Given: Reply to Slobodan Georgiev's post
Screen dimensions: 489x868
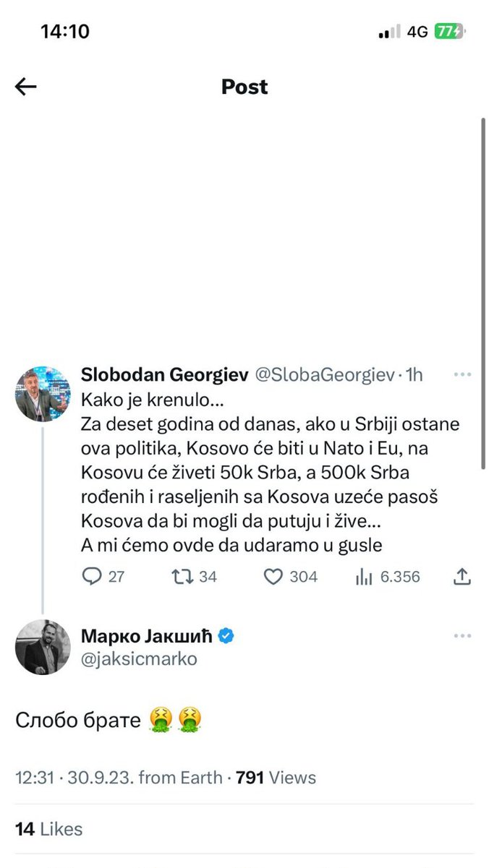Looking at the screenshot, I should (93, 576).
